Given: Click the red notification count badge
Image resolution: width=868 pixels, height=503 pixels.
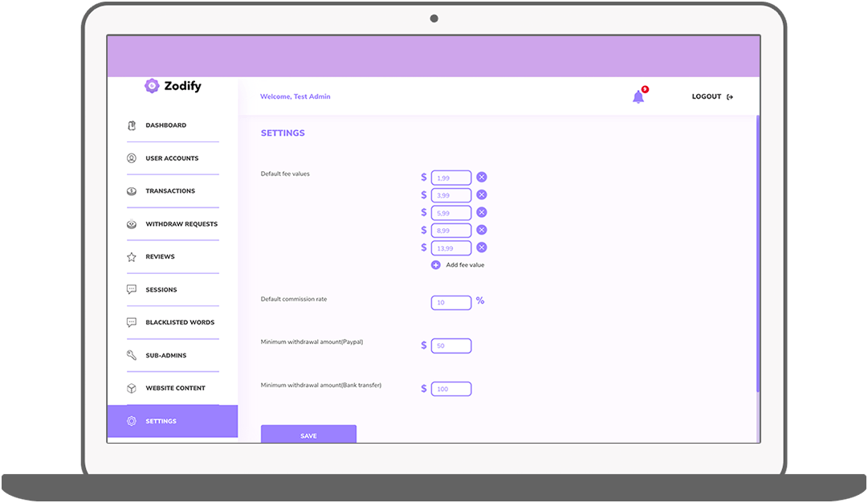Looking at the screenshot, I should click(x=645, y=89).
